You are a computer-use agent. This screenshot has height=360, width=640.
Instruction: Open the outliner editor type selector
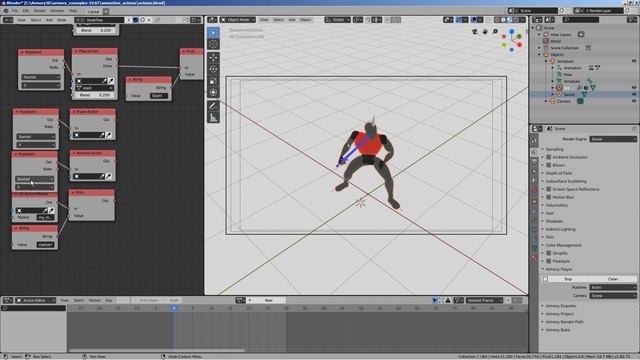[537, 20]
